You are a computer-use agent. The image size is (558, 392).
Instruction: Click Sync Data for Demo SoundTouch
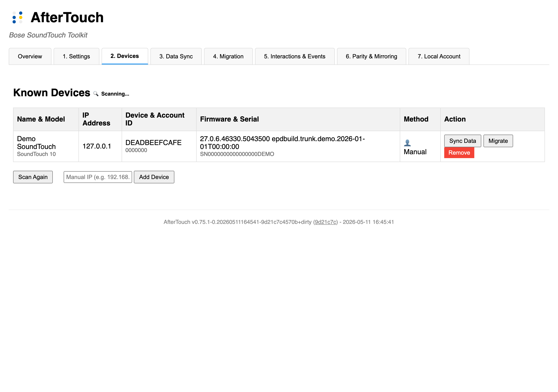(x=463, y=141)
